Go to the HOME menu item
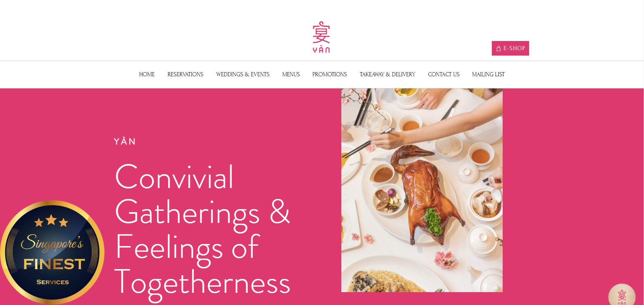The height and width of the screenshot is (305, 644). coord(147,74)
